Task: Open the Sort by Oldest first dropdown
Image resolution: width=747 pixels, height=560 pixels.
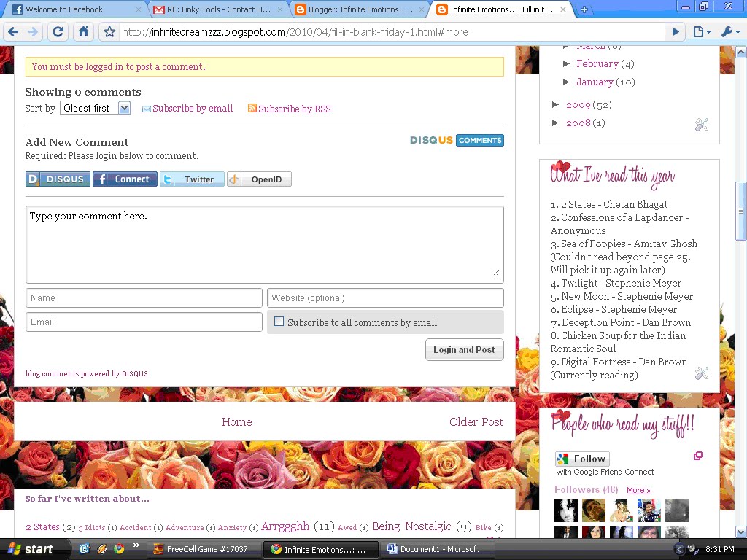Action: pyautogui.click(x=96, y=108)
